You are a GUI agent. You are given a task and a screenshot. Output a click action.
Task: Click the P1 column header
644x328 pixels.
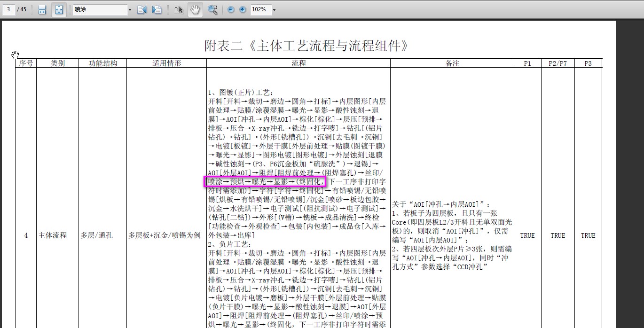pos(527,63)
